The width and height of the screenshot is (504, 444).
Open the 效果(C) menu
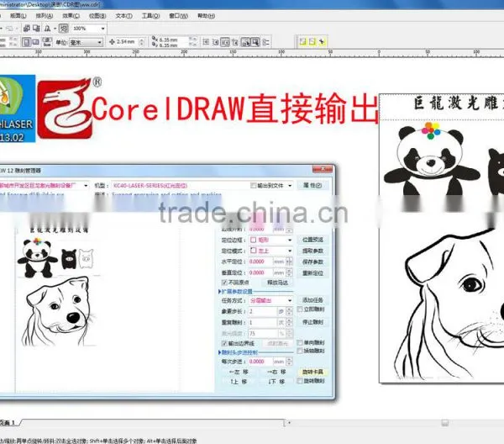(71, 15)
